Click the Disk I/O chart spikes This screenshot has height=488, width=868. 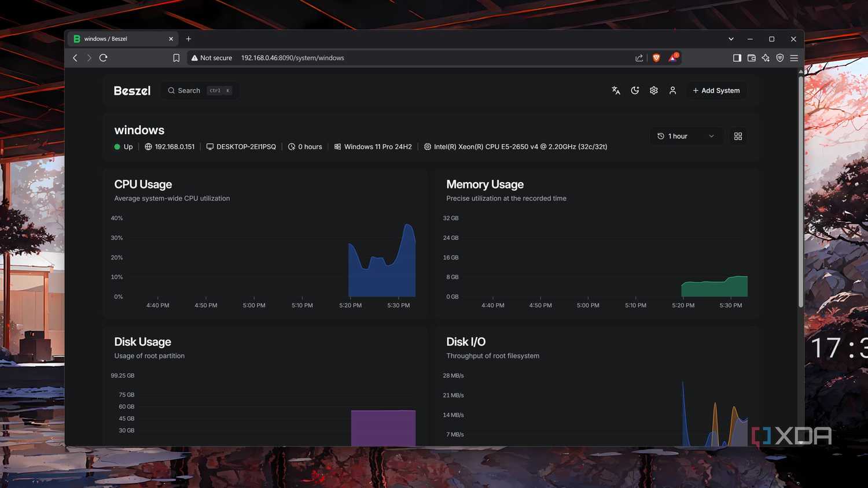(715, 413)
